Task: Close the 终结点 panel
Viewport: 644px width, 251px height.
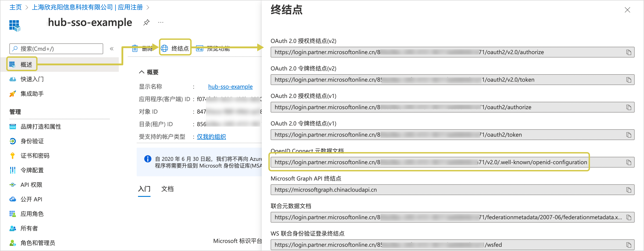Action: (627, 10)
